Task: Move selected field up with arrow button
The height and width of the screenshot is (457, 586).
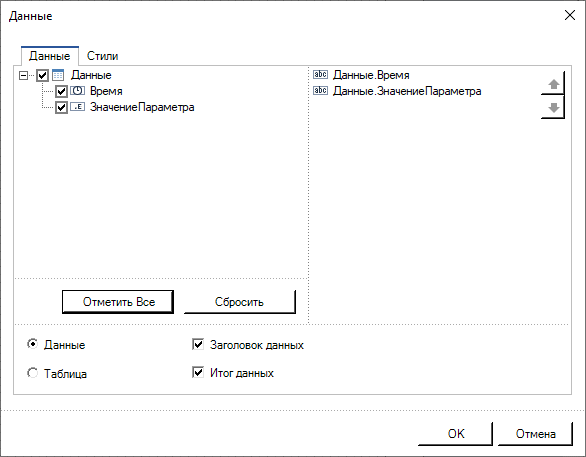Action: (553, 83)
